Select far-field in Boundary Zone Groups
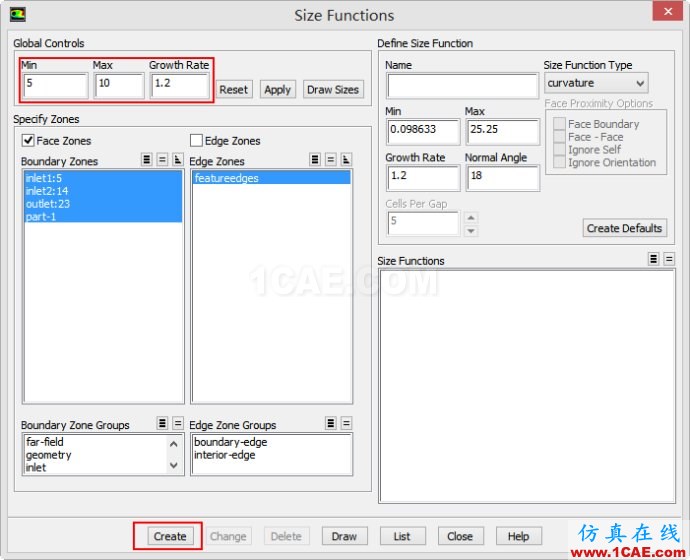This screenshot has height=560, width=690. pyautogui.click(x=96, y=442)
